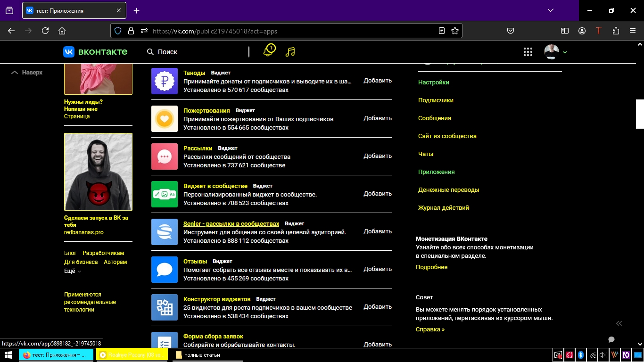
Task: Open VK notifications bell icon
Action: pyautogui.click(x=268, y=51)
